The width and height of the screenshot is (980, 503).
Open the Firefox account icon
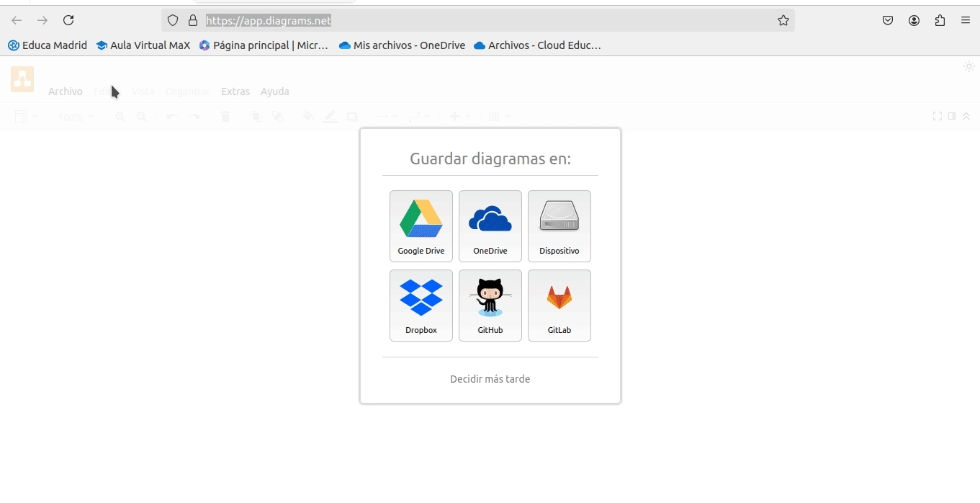click(914, 20)
